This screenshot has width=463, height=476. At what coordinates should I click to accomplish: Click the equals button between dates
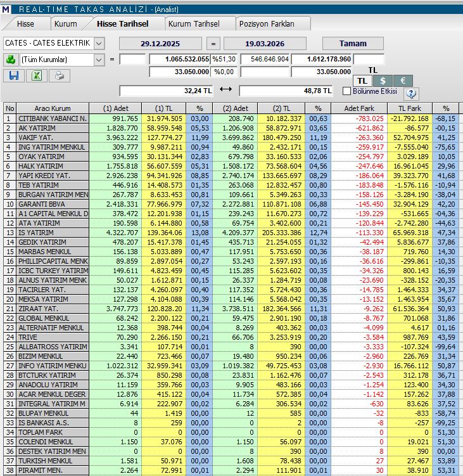click(213, 43)
